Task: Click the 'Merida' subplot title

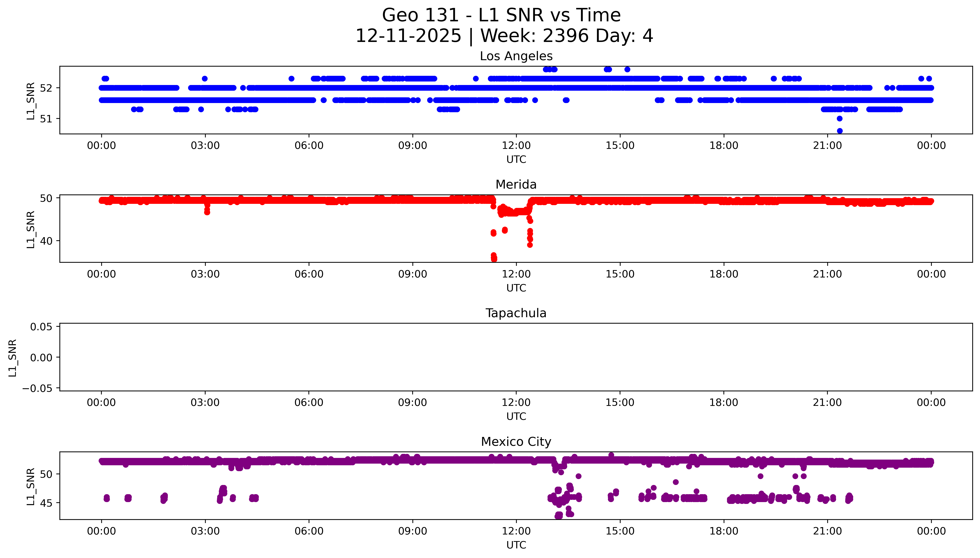Action: click(x=516, y=184)
